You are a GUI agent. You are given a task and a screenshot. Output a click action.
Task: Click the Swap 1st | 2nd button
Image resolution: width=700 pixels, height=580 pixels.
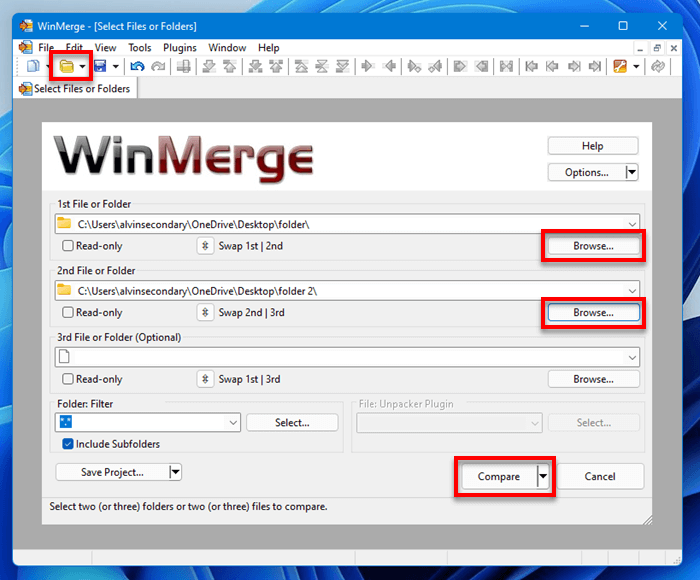coord(205,246)
